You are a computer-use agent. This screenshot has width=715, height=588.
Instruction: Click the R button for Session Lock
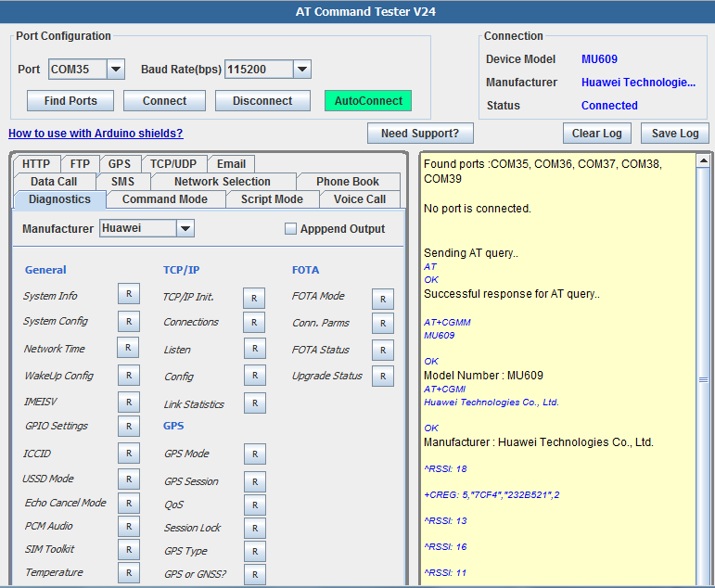pyautogui.click(x=255, y=529)
